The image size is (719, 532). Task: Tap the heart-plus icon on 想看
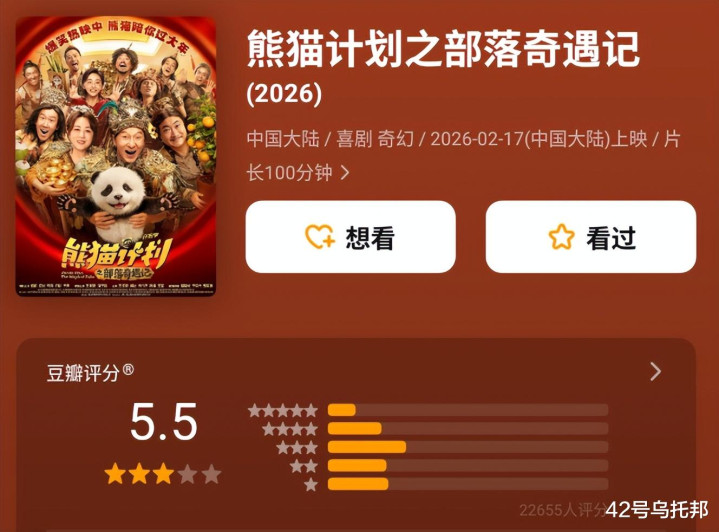coord(320,237)
